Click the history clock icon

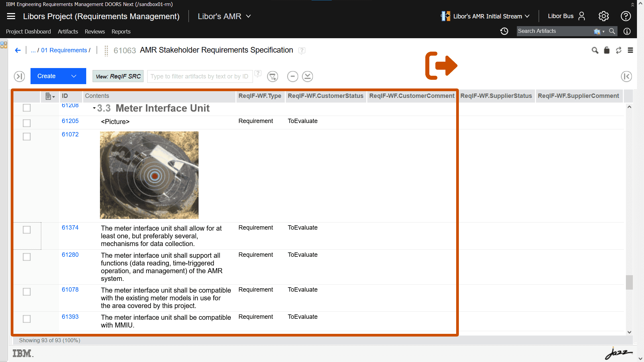tap(504, 31)
